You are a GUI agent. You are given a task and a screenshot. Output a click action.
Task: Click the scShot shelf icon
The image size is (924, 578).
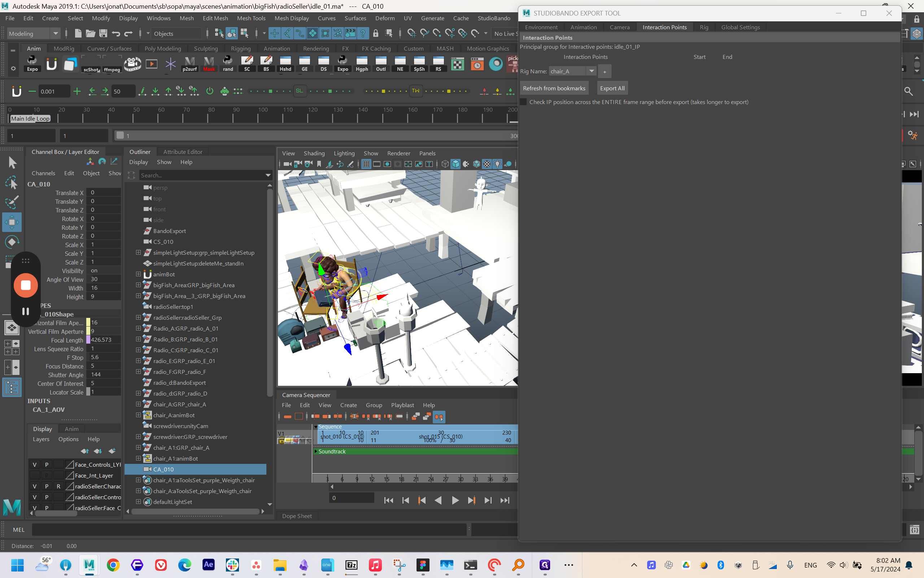pyautogui.click(x=91, y=64)
